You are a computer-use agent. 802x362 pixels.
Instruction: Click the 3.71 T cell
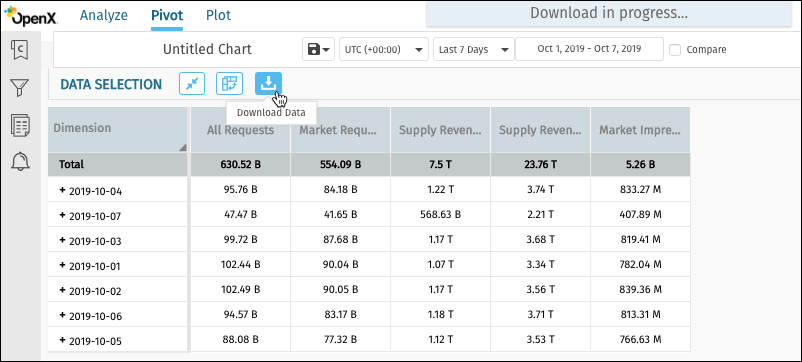pos(540,314)
